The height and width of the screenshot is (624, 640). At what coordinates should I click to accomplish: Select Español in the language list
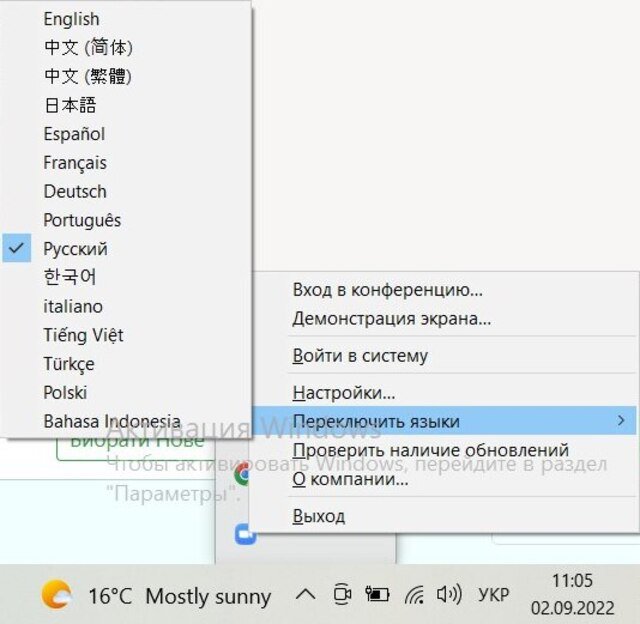74,134
